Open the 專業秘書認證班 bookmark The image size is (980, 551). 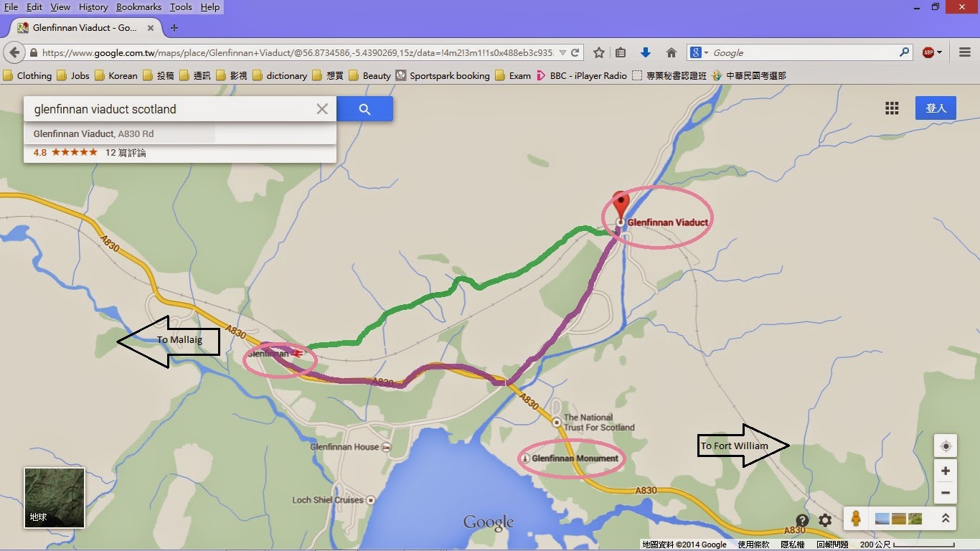point(670,75)
